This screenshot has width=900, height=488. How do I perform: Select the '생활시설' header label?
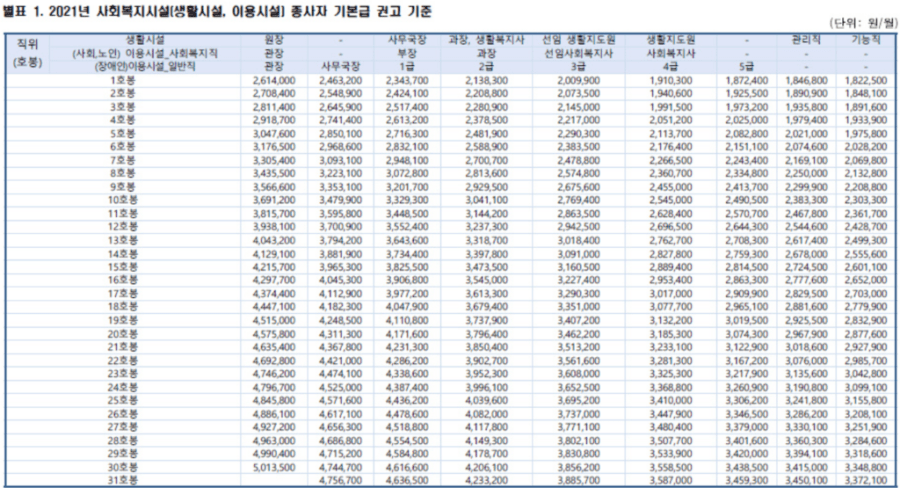(x=145, y=40)
